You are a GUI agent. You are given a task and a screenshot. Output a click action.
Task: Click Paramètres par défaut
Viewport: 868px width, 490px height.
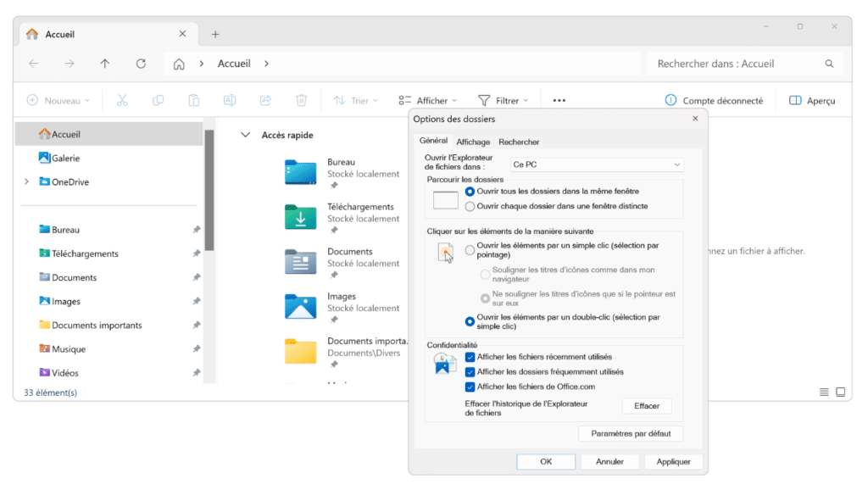631,433
